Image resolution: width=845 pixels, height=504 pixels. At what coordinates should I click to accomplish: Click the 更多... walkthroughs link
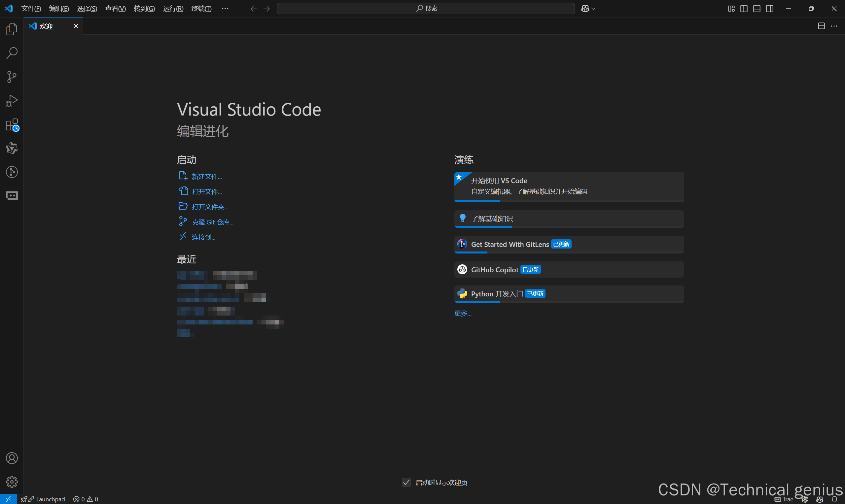pyautogui.click(x=463, y=313)
